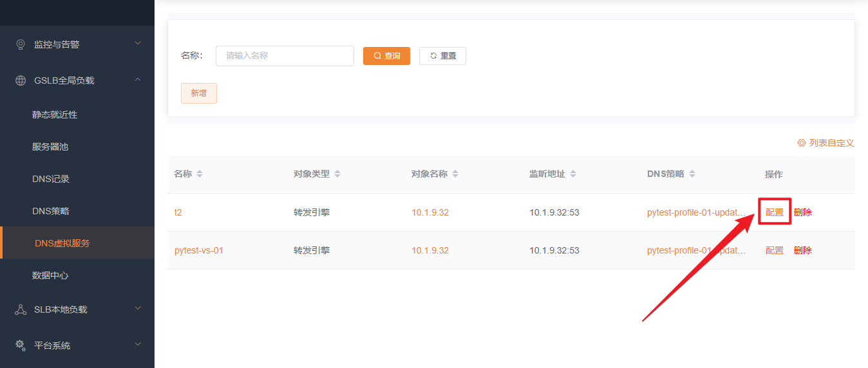Click the monitoring and alerts sidebar icon
The width and height of the screenshot is (868, 368).
(21, 44)
